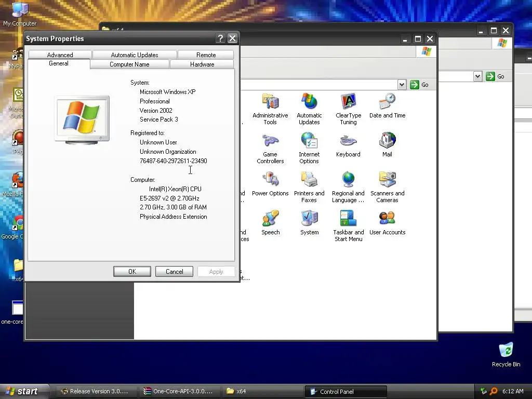
Task: Select the Recycle Bin desktop icon
Action: (506, 355)
